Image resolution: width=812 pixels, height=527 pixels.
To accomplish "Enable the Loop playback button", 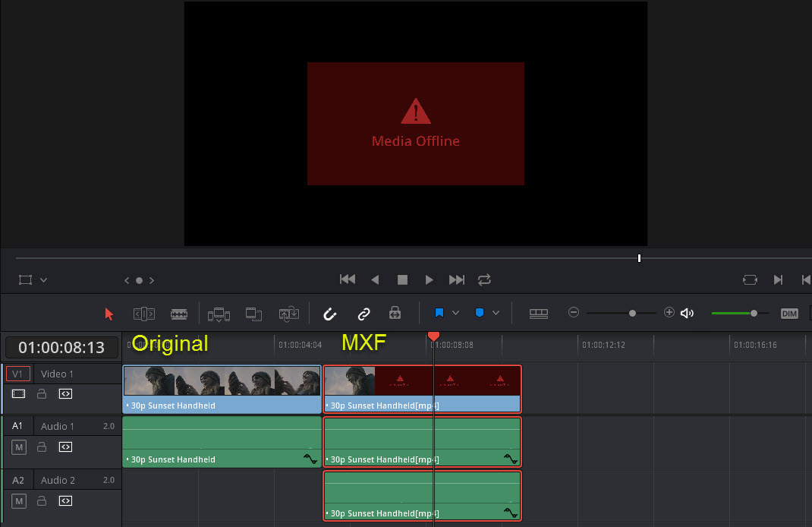I will [x=484, y=279].
